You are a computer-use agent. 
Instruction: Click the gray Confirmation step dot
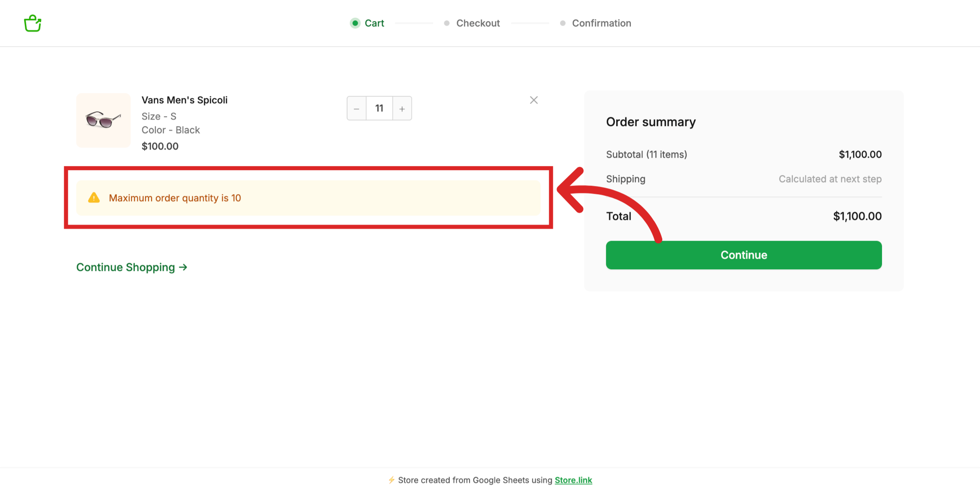point(563,23)
